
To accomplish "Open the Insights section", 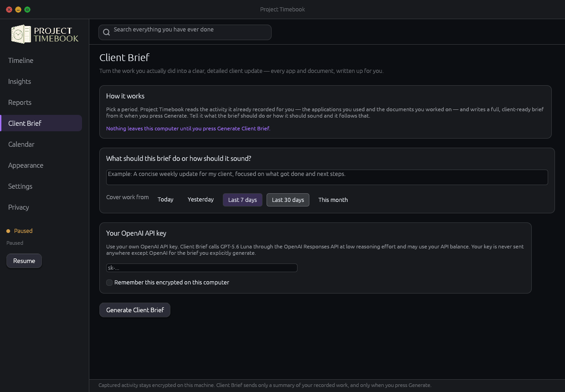I will tap(41, 82).
